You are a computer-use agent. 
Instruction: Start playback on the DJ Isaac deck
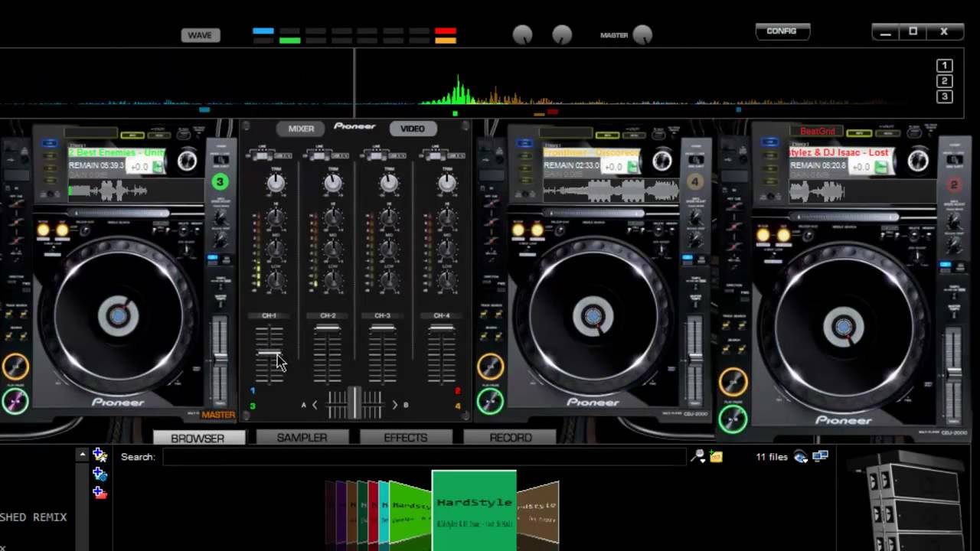pyautogui.click(x=733, y=418)
